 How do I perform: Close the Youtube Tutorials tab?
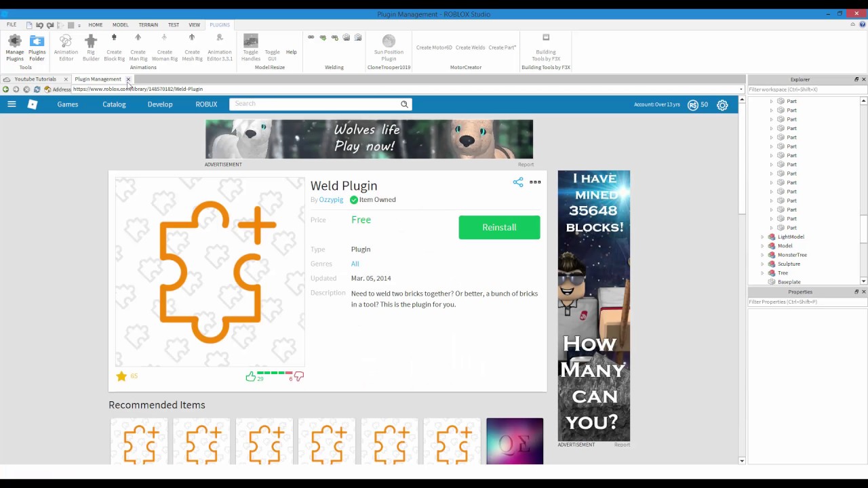click(66, 79)
